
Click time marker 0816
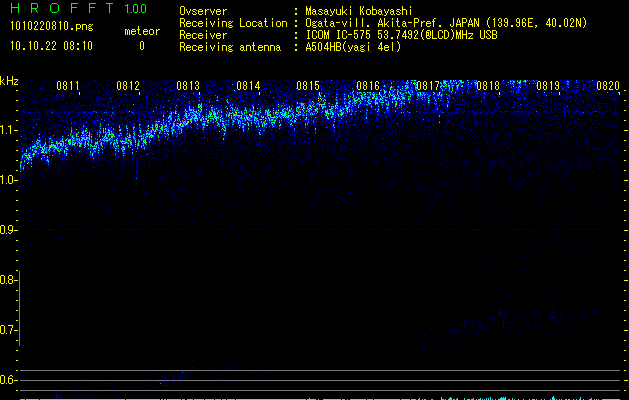(368, 86)
